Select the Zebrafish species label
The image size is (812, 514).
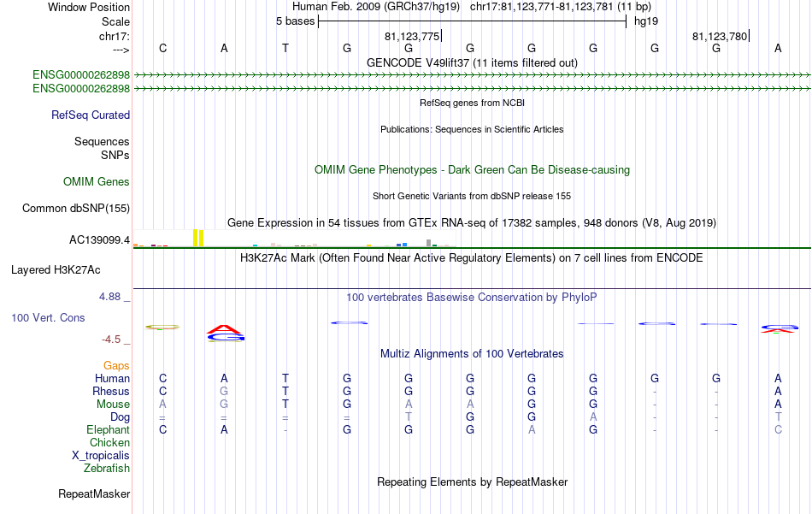point(107,469)
